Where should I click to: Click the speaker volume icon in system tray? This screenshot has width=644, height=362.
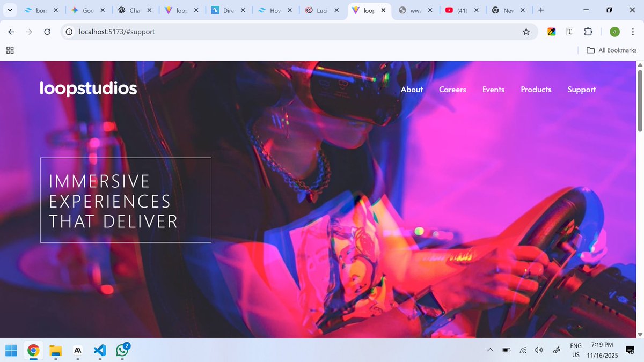[x=538, y=350]
